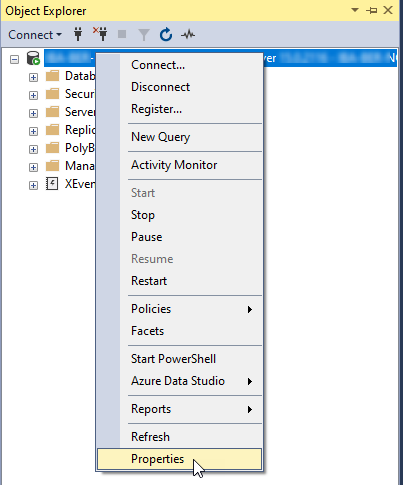Image resolution: width=403 pixels, height=485 pixels.
Task: Click the Disconnect plug icon with red X
Action: point(100,34)
